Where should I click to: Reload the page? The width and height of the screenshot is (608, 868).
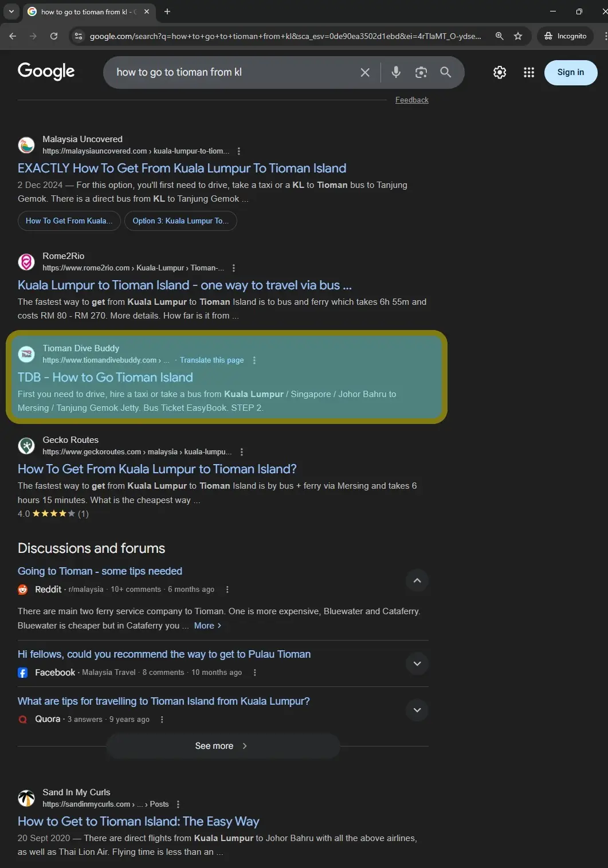(54, 36)
